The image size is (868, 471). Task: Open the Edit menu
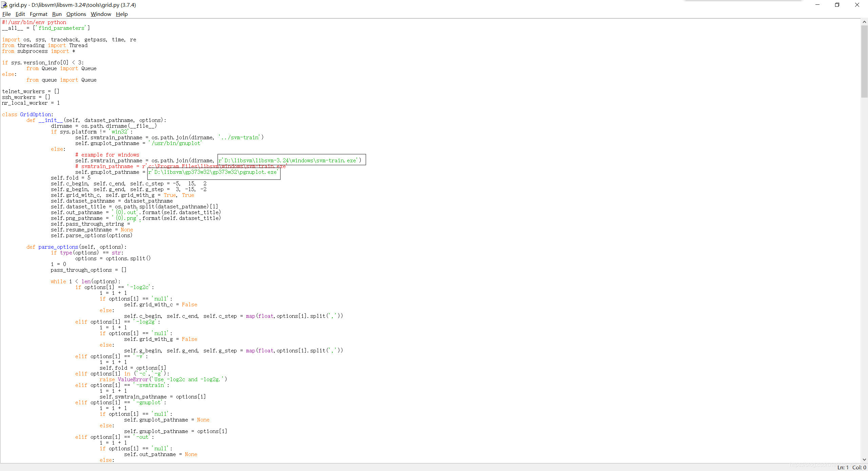coord(20,14)
